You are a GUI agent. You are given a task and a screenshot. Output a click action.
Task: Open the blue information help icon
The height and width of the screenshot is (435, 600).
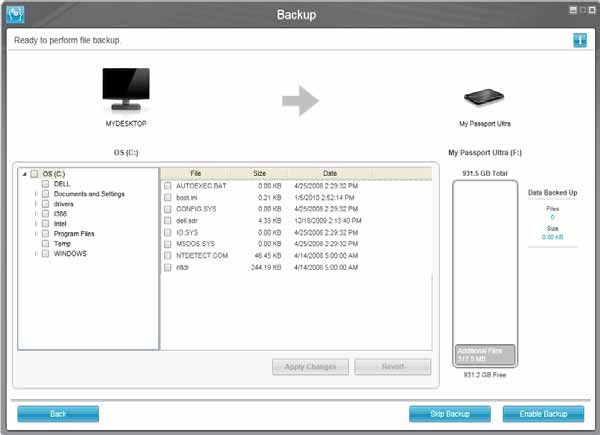coord(579,40)
